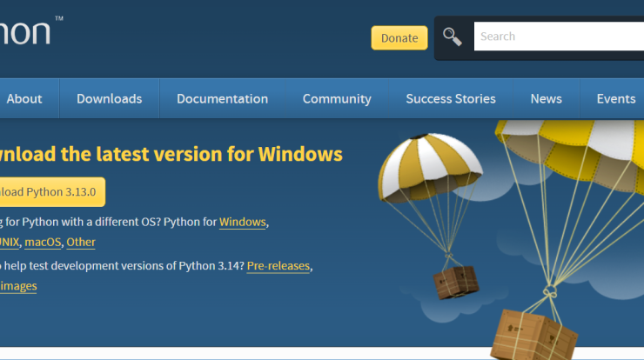644x360 pixels.
Task: Open the About menu
Action: [24, 98]
